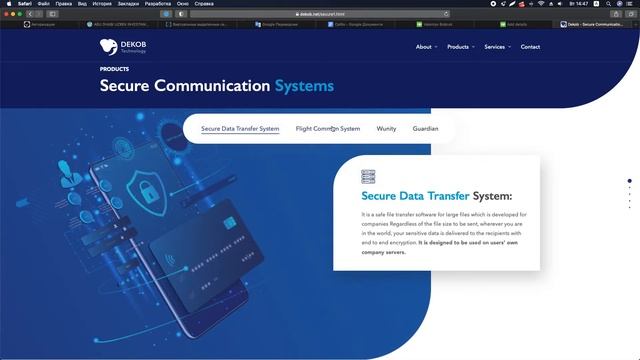Go back with Safari's back arrow
Viewport: 640px width, 360px height.
(x=30, y=14)
